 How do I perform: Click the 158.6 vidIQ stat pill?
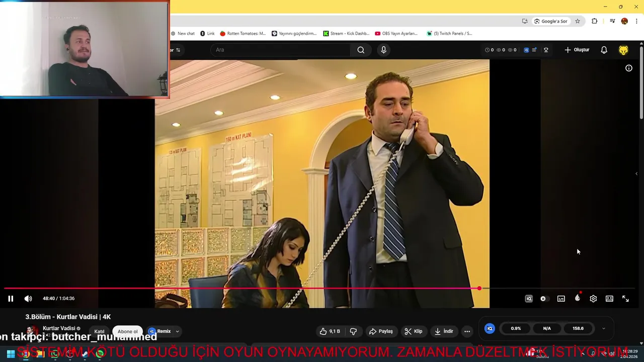click(578, 328)
